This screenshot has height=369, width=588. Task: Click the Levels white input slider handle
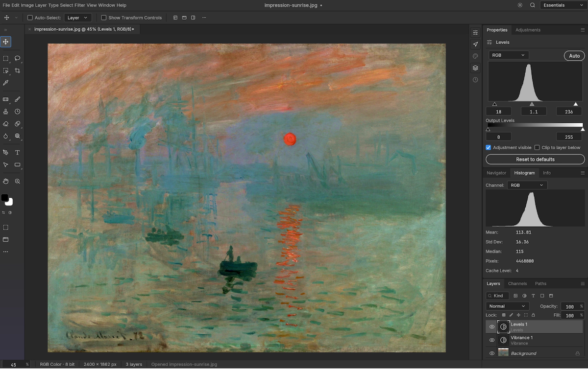coord(576,104)
